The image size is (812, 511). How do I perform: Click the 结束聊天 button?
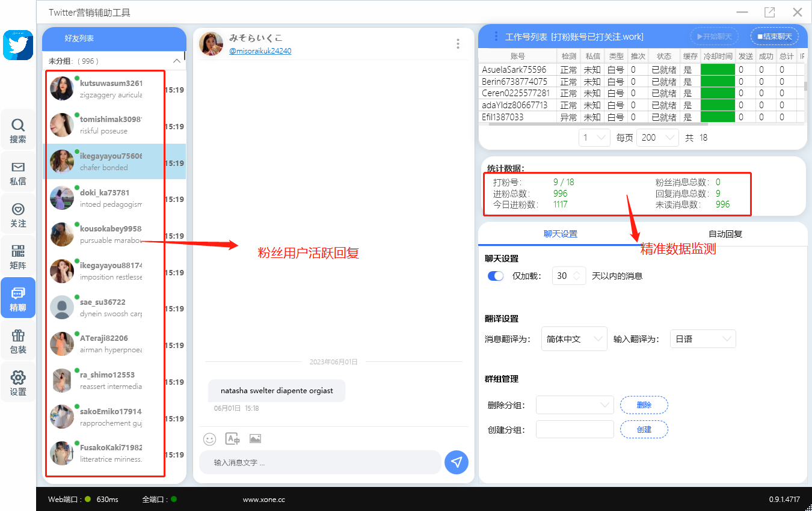[775, 37]
